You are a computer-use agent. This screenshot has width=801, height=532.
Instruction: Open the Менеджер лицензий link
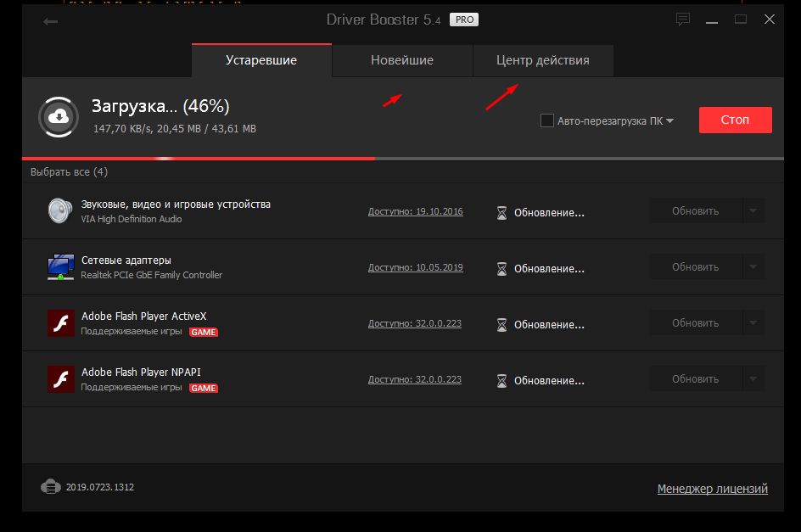click(712, 489)
